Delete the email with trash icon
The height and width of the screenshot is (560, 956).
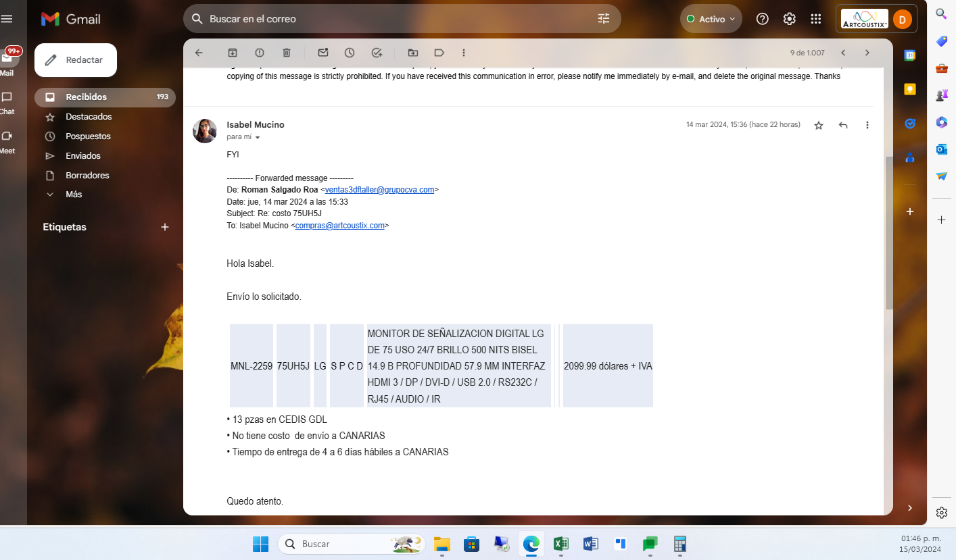(287, 53)
